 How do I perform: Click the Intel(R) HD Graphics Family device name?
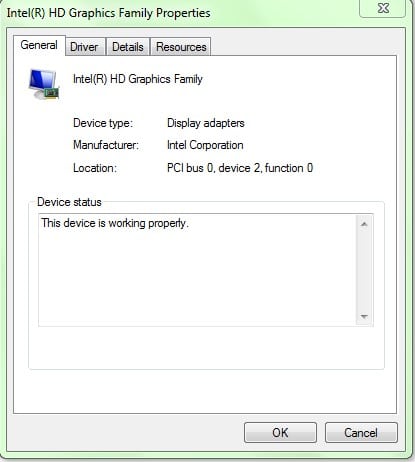[x=138, y=79]
